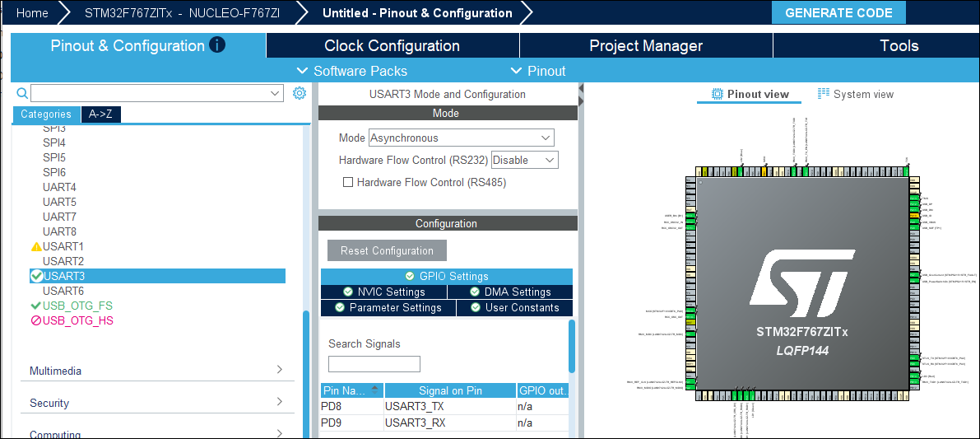
Task: Select UART8 in the peripheral list
Action: pos(59,231)
